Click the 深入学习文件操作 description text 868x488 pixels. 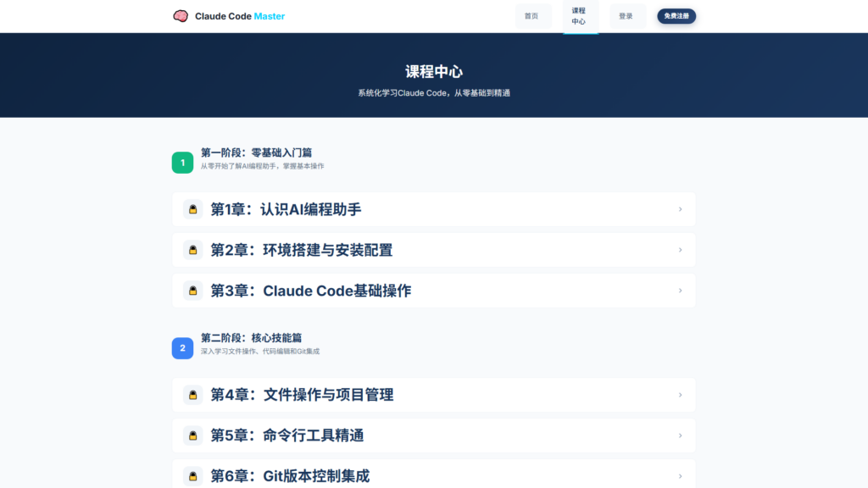[260, 352]
